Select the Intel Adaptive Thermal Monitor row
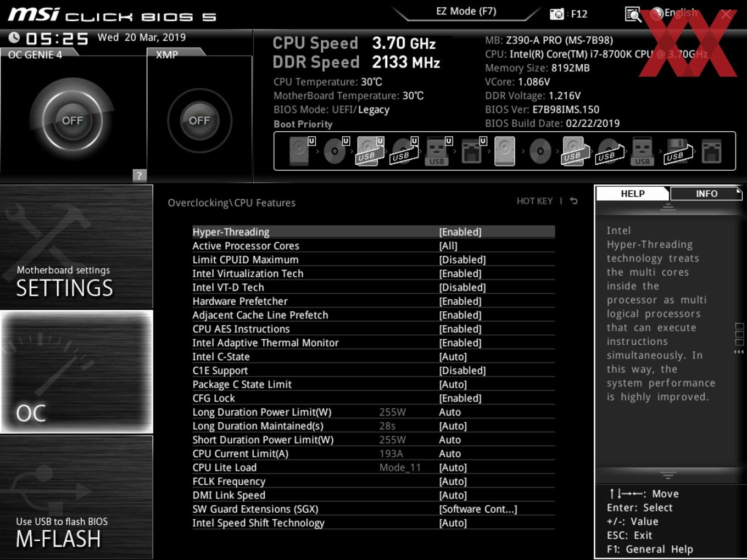Image resolution: width=747 pixels, height=560 pixels. point(374,343)
